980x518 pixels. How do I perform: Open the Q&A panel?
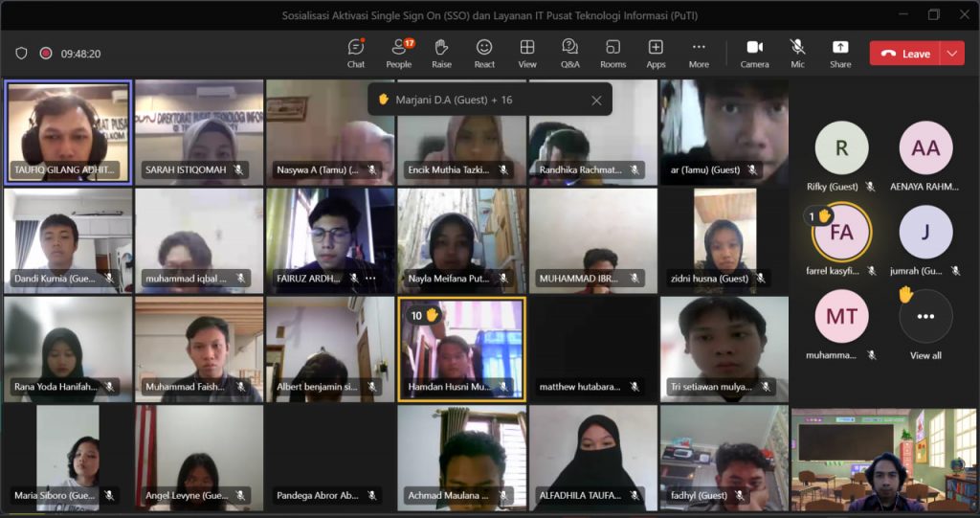[569, 53]
